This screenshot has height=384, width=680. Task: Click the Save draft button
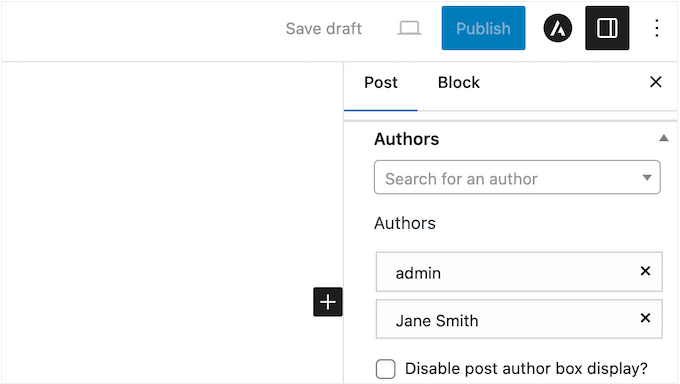coord(324,29)
